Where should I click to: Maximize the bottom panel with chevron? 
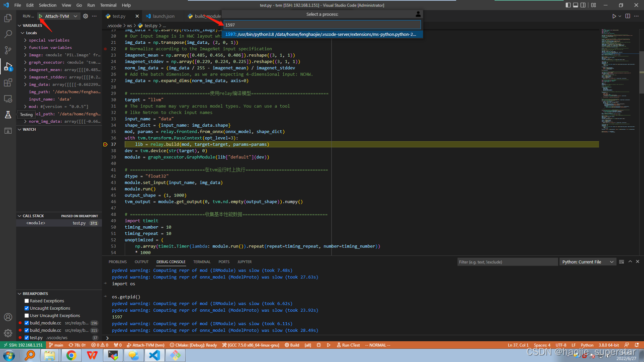coord(629,262)
